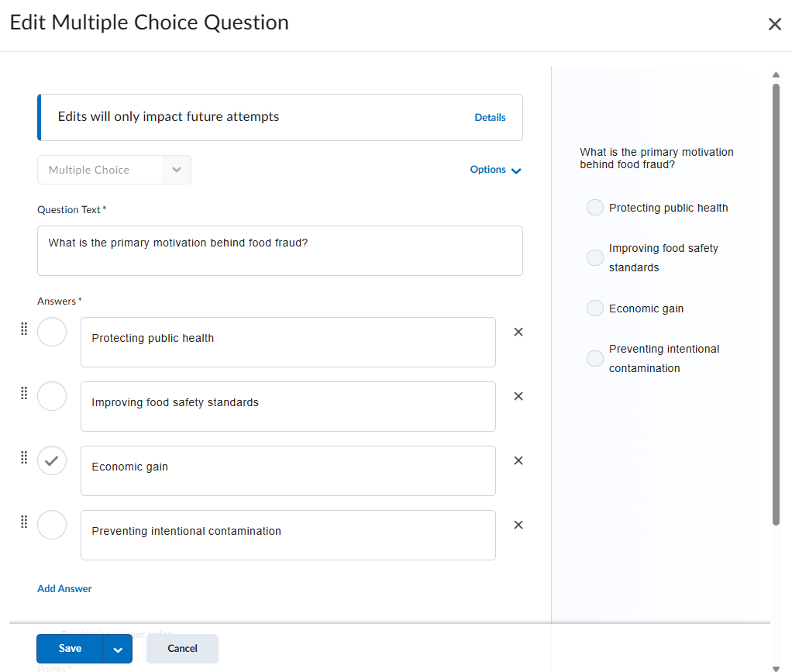Remove the Improving food safety standards answer
The height and width of the screenshot is (672, 792).
518,396
